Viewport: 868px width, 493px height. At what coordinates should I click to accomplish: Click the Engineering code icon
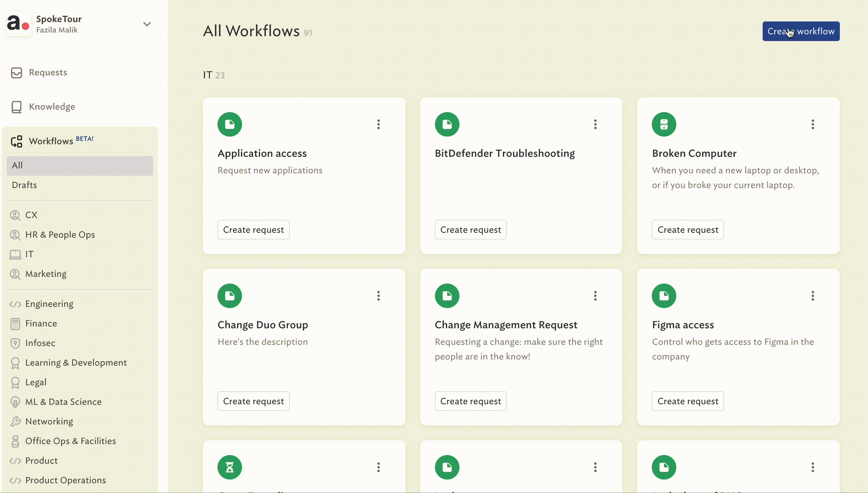[15, 304]
